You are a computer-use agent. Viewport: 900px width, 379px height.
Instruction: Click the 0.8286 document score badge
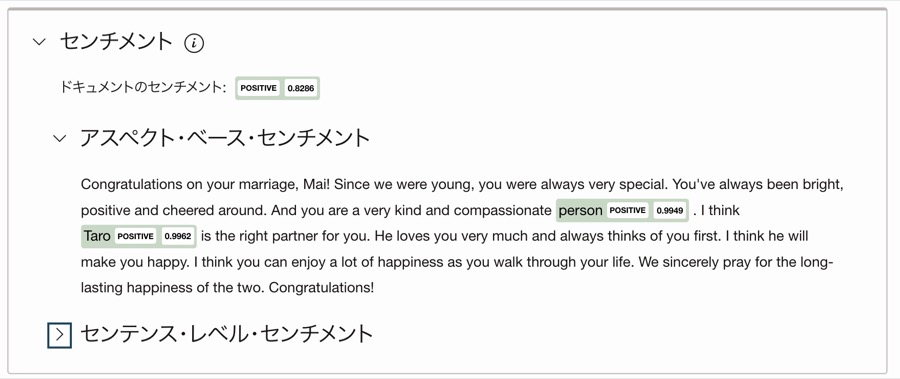[301, 88]
